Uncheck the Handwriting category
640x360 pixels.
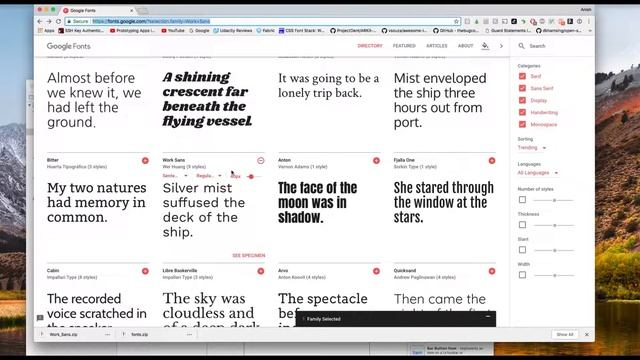(522, 112)
